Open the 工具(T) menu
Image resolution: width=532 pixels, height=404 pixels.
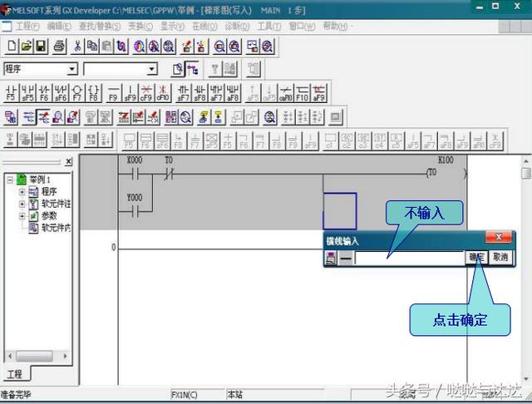coord(269,27)
